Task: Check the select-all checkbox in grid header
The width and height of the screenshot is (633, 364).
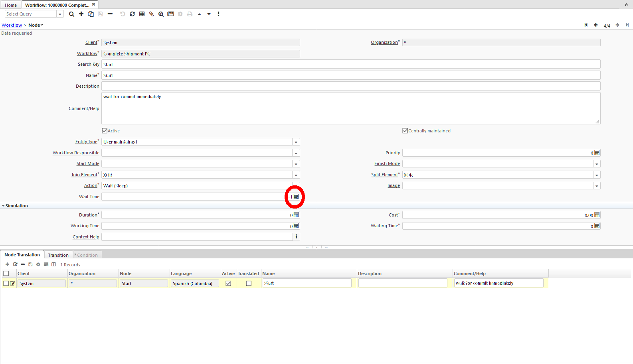Action: coord(6,273)
